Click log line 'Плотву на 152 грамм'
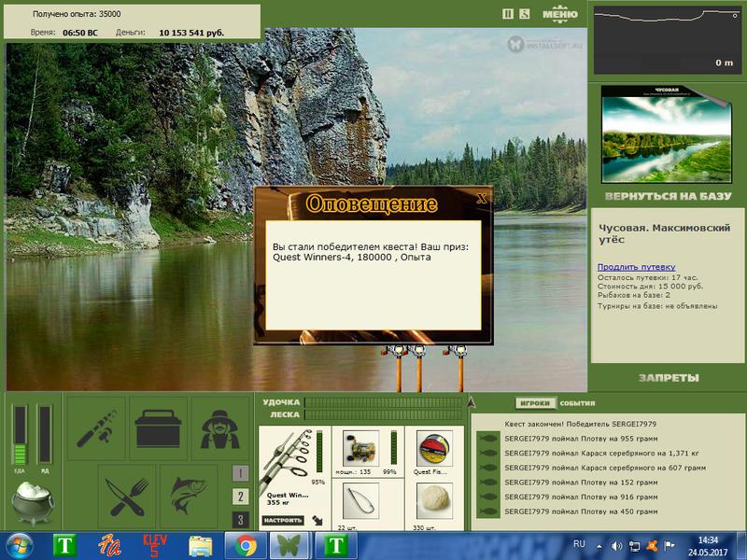747x560 pixels. point(581,483)
